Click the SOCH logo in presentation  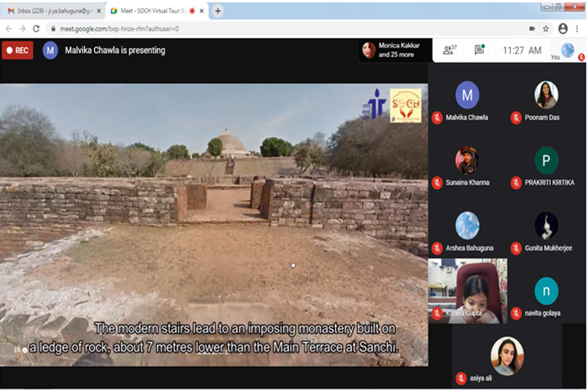tap(406, 105)
